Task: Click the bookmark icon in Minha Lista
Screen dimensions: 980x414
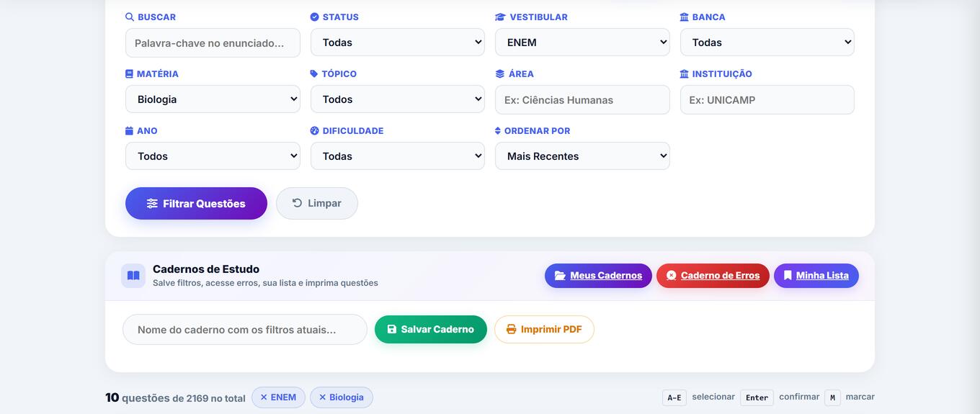Action: pos(788,275)
